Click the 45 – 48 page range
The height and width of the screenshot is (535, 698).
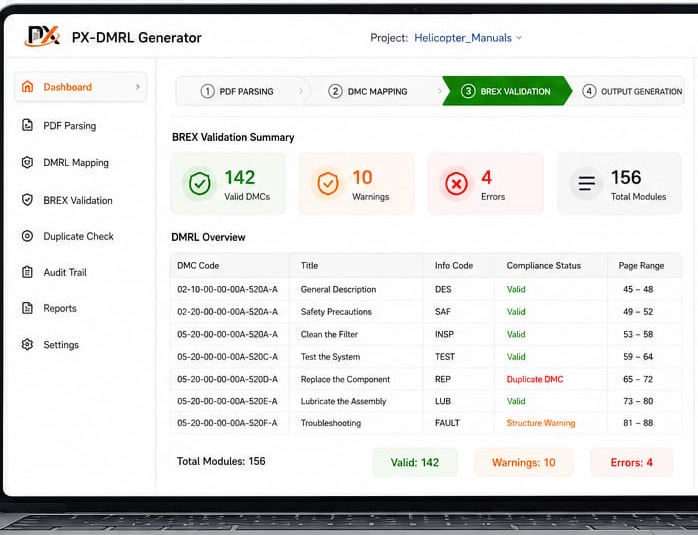coord(638,289)
